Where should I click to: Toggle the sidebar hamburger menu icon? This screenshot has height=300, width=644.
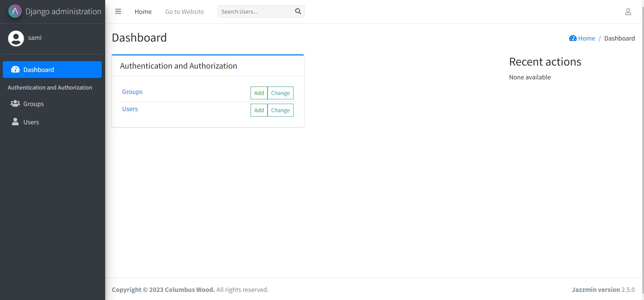coord(118,11)
